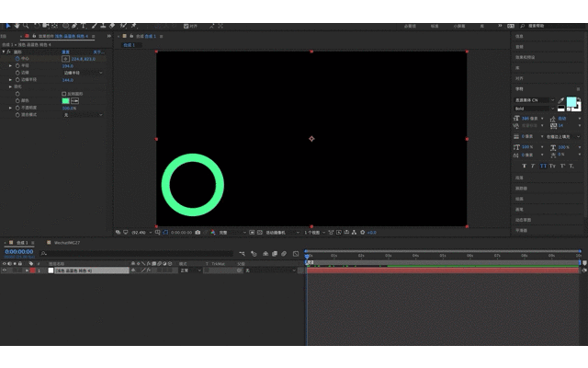Toggle the radius property stopwatch
This screenshot has height=368, width=588.
click(17, 65)
